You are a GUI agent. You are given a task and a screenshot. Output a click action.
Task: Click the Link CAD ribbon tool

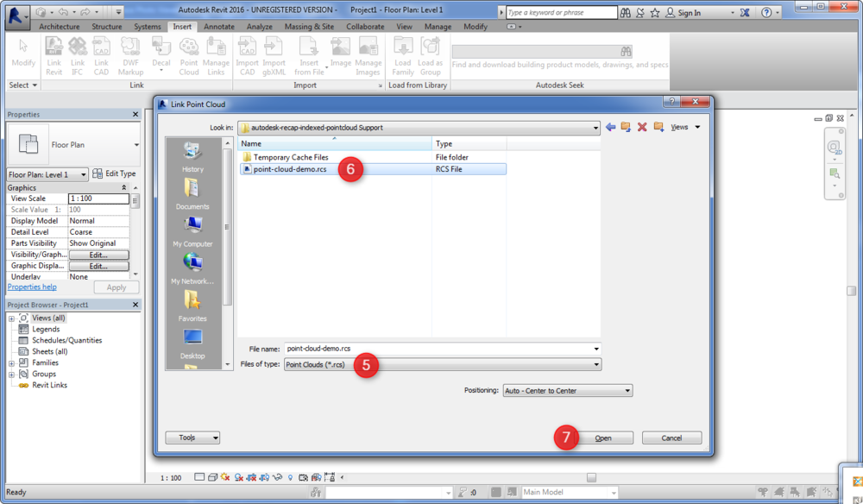(101, 55)
